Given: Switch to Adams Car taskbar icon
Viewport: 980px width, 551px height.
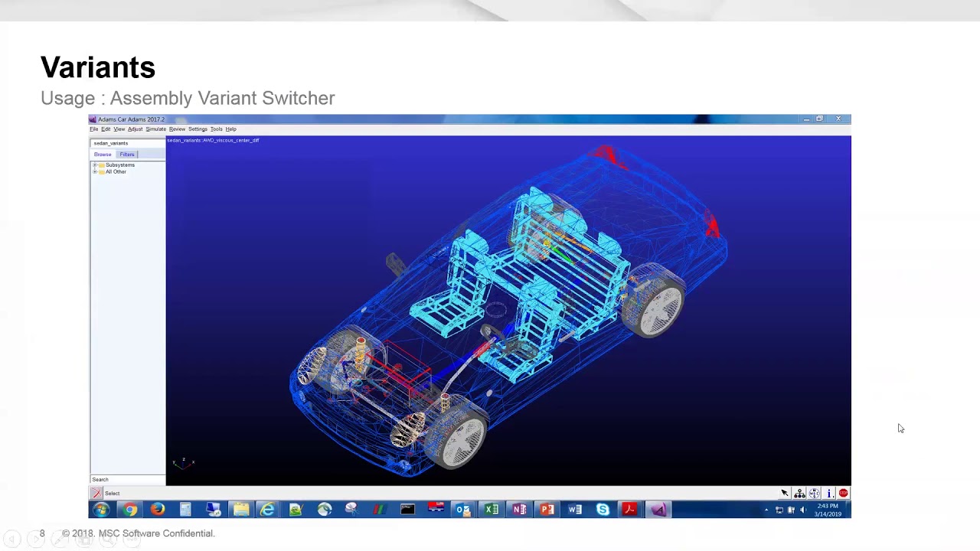Looking at the screenshot, I should coord(658,510).
